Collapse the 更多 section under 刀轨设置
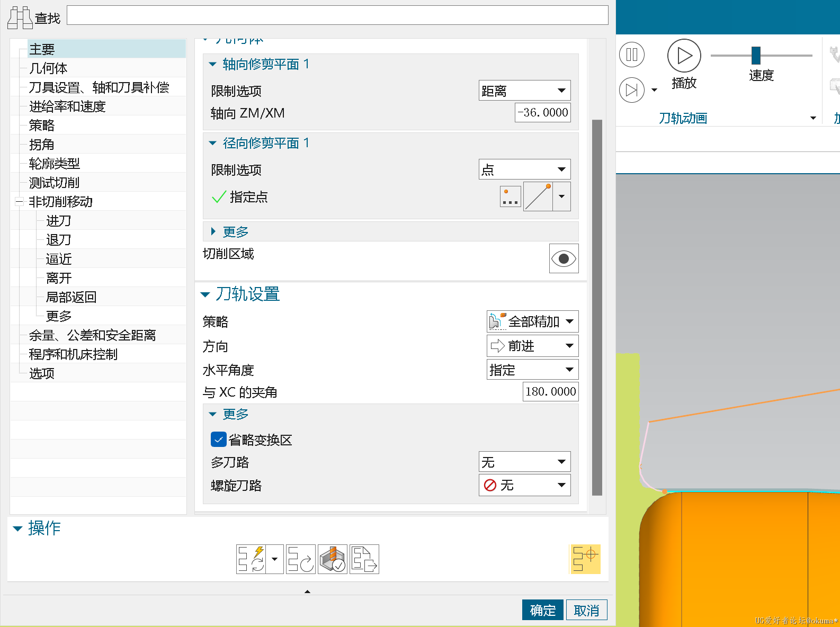Viewport: 840px width, 627px height. coord(213,414)
